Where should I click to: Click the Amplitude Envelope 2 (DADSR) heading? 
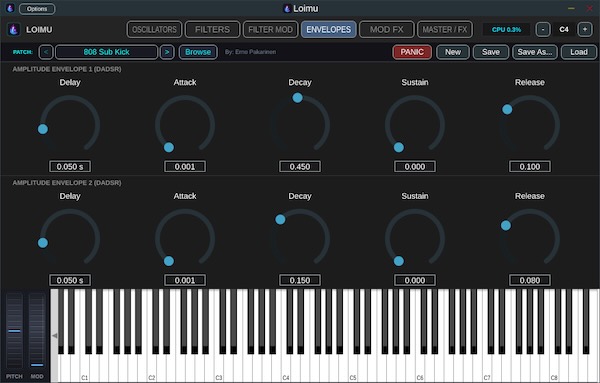67,183
